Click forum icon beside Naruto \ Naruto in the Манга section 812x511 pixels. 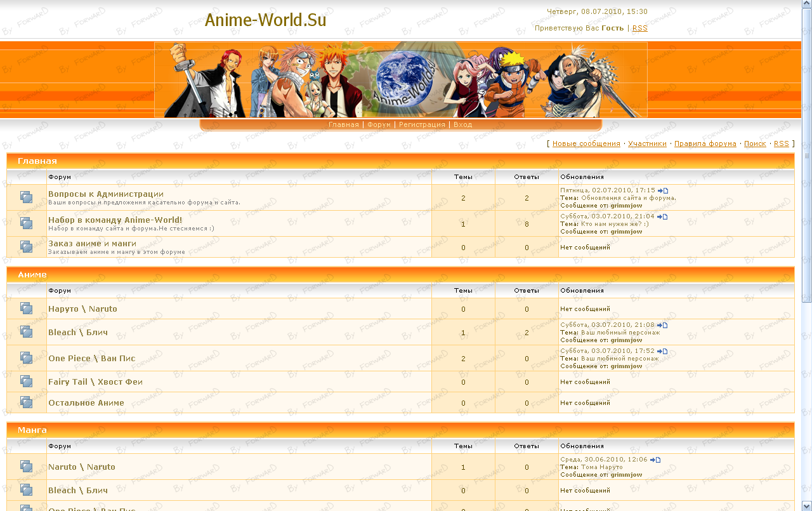pos(26,467)
